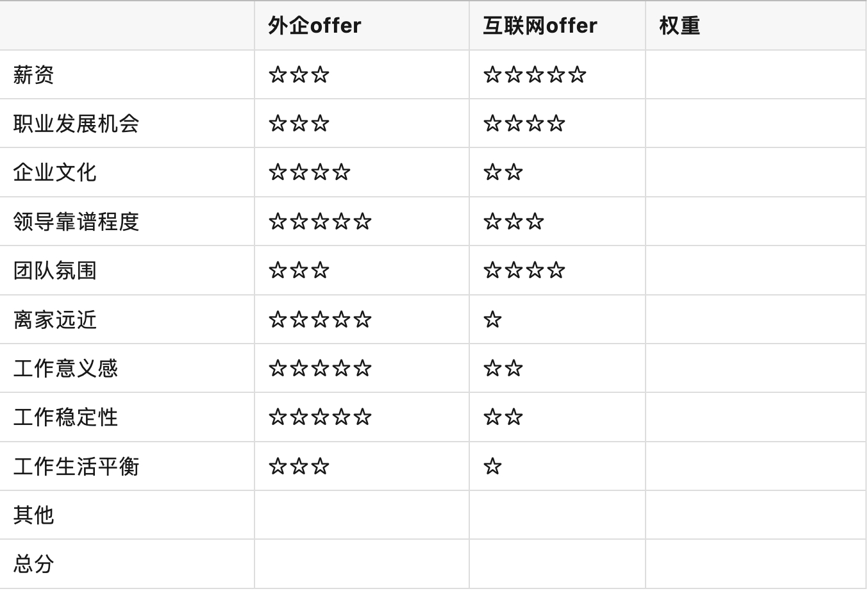Click the empty 权重 cell for 团队氛围
Viewport: 868px width, 591px height.
pyautogui.click(x=755, y=271)
